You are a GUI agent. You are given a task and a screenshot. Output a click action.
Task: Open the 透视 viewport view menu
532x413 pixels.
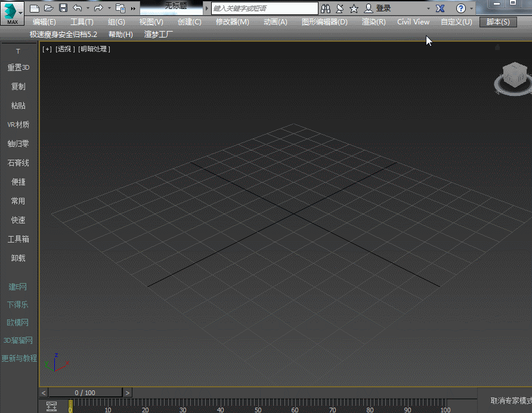(65, 49)
